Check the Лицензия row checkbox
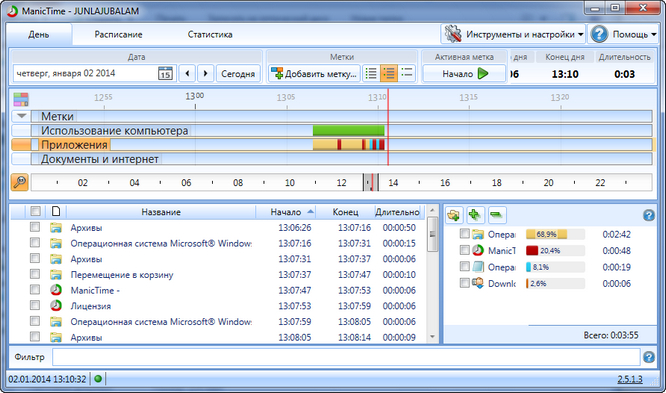Screen dimensions: 666x393 35,305
